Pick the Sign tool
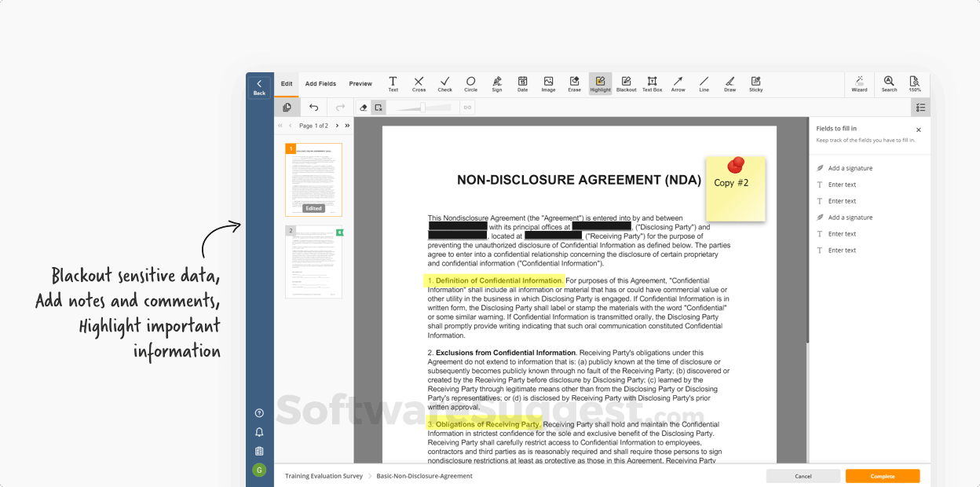The width and height of the screenshot is (980, 487). point(496,84)
